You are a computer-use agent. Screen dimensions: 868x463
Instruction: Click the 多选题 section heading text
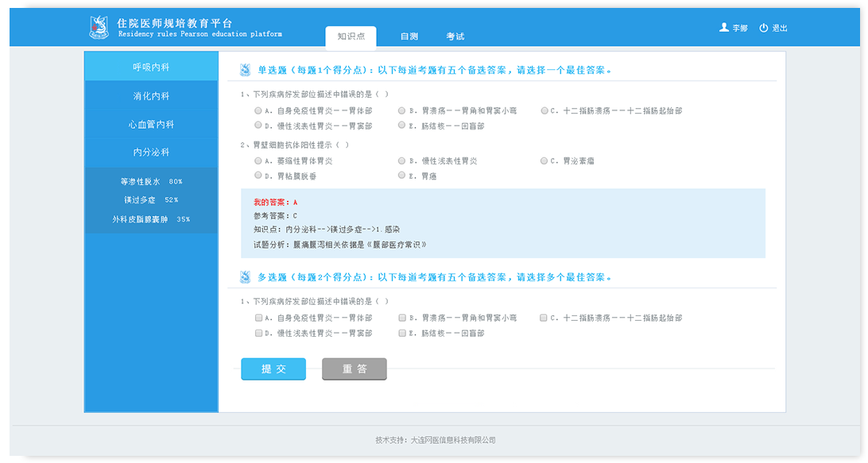coord(435,277)
